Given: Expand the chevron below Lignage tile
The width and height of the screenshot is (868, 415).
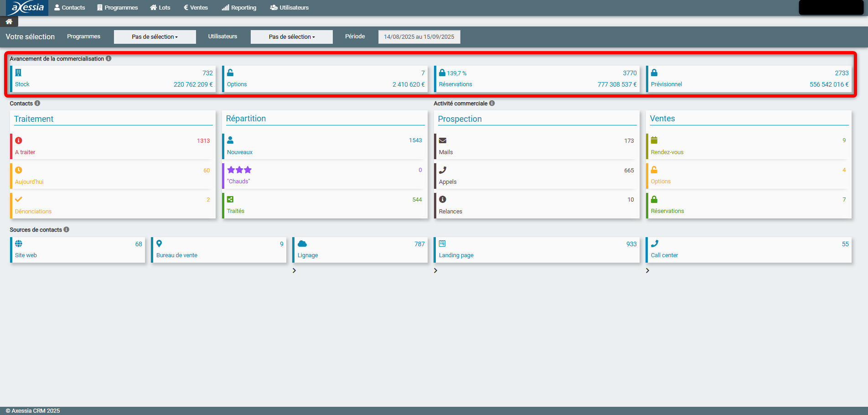Looking at the screenshot, I should (294, 270).
